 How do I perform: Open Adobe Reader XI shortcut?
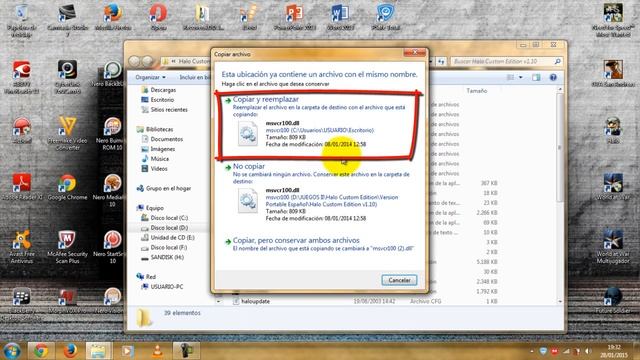(21, 187)
